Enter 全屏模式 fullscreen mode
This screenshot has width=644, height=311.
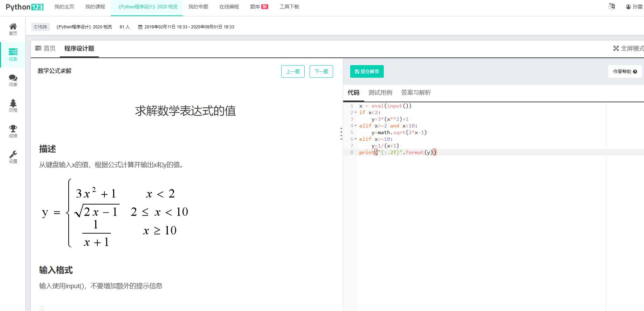click(629, 48)
